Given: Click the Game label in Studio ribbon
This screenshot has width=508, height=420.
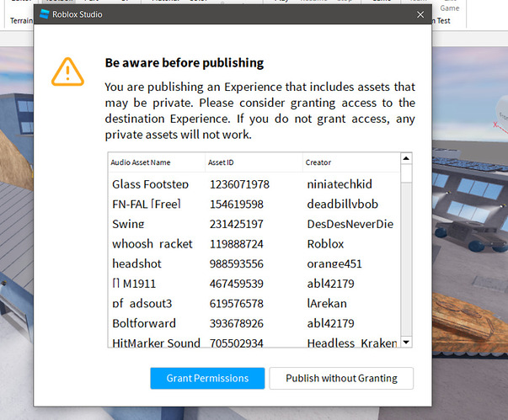Looking at the screenshot, I should coord(450,8).
